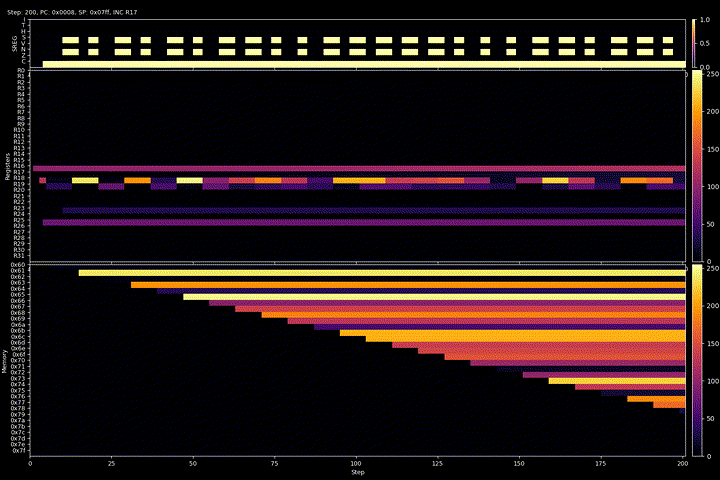Click the "1.0" tick on SREG colorbar
Viewport: 720px width, 480px height.
705,20
